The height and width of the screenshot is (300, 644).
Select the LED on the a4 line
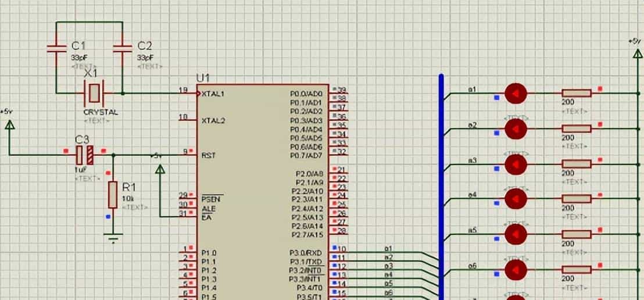pos(516,199)
